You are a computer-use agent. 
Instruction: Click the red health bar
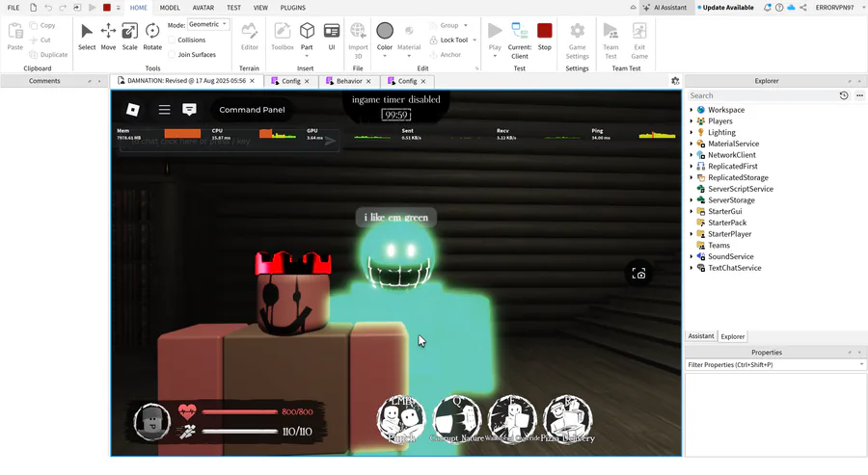click(x=239, y=411)
